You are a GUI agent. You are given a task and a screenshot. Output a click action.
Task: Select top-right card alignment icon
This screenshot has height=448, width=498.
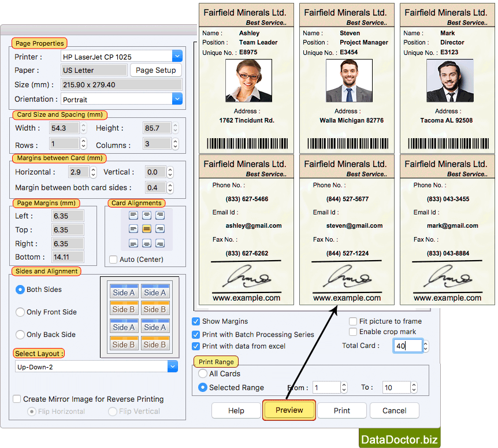pyautogui.click(x=160, y=215)
